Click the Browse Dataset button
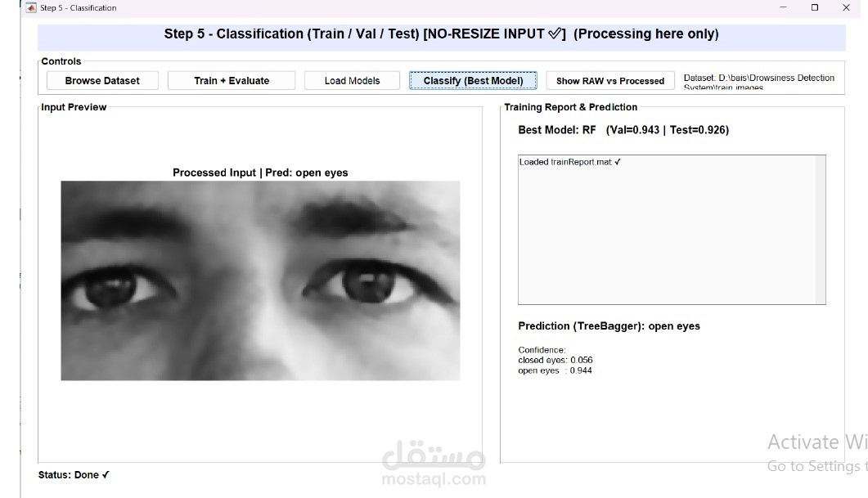This screenshot has height=498, width=868. click(x=102, y=81)
